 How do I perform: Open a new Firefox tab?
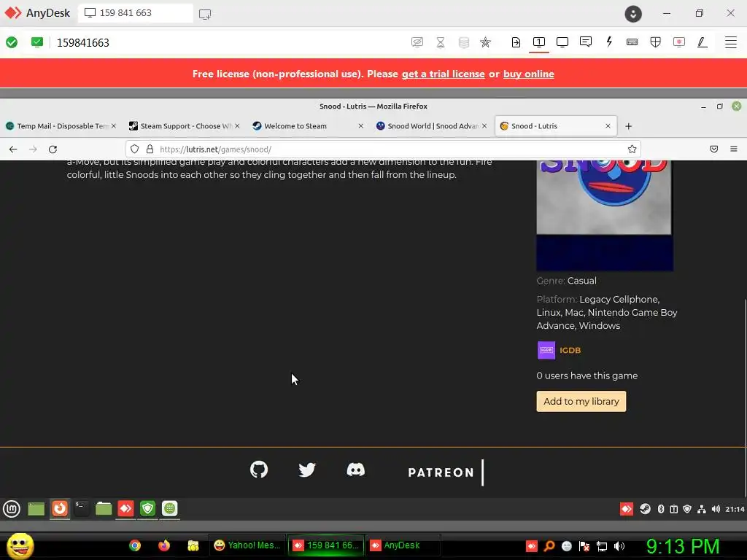pyautogui.click(x=628, y=126)
